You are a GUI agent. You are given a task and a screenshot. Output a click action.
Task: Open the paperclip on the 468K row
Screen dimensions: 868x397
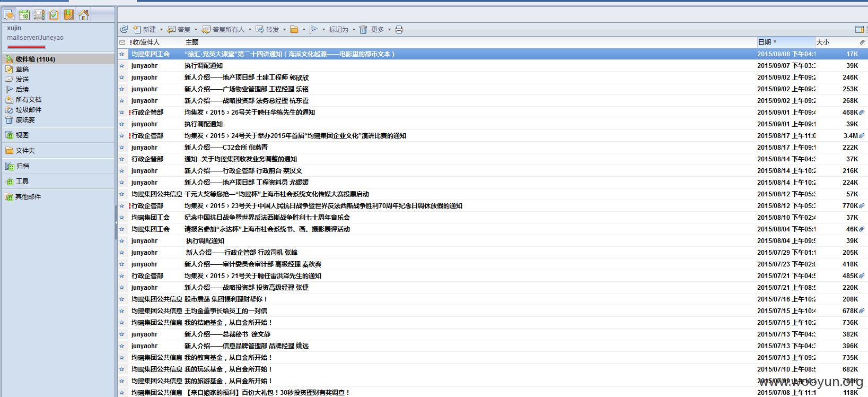[x=862, y=113]
